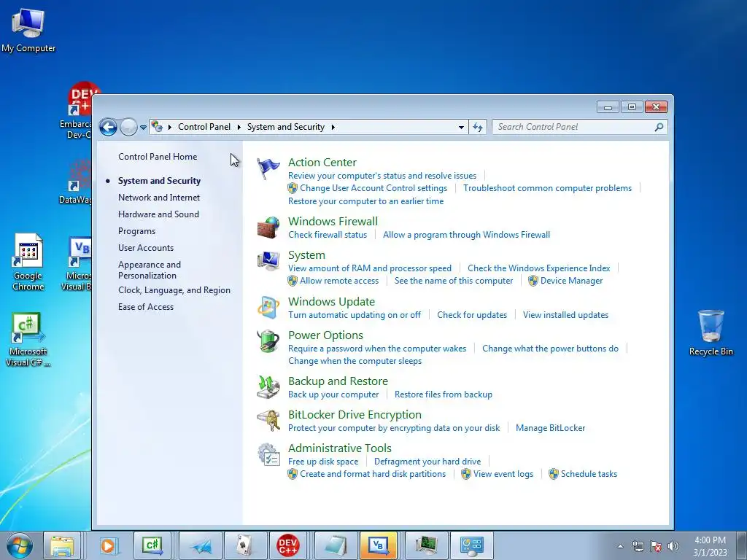Open the Dev-C++ taskbar icon
Image resolution: width=747 pixels, height=560 pixels.
[x=287, y=545]
